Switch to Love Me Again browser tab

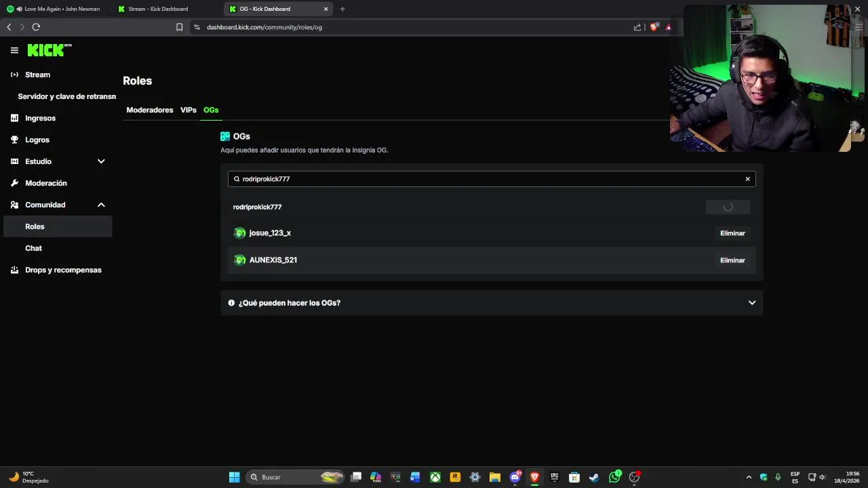54,9
